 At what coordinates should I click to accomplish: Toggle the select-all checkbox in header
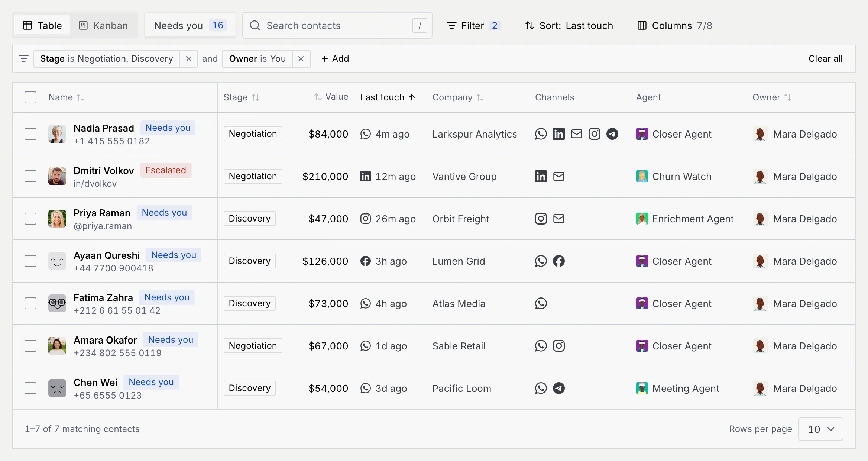click(30, 97)
